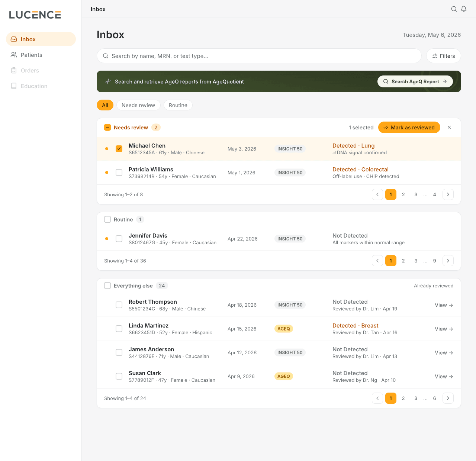Open notifications bell icon
This screenshot has width=476, height=461.
464,9
